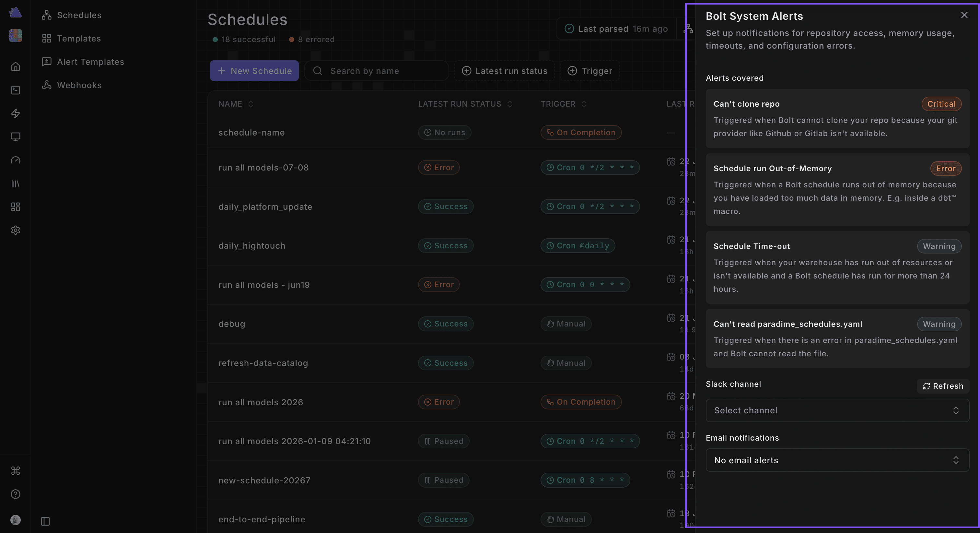Add a Latest run status filter

pos(505,71)
